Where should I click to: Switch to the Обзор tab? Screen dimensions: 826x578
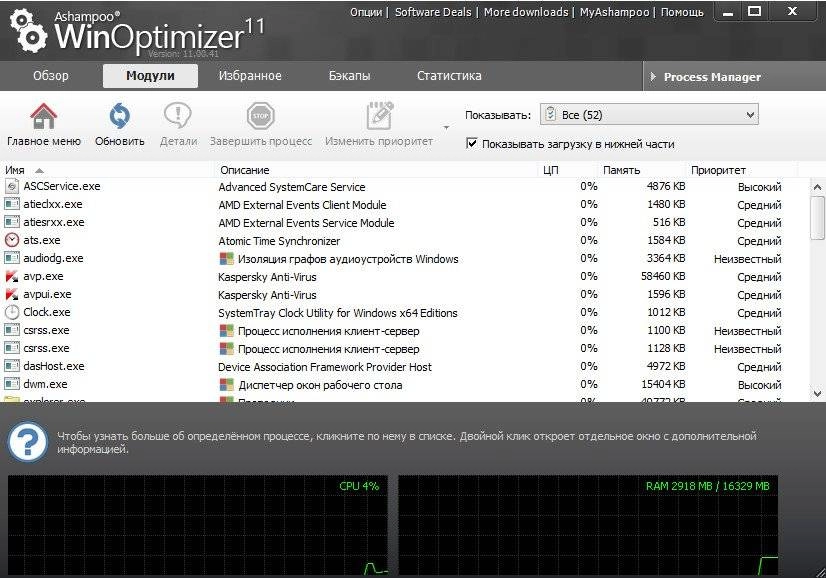(x=51, y=75)
